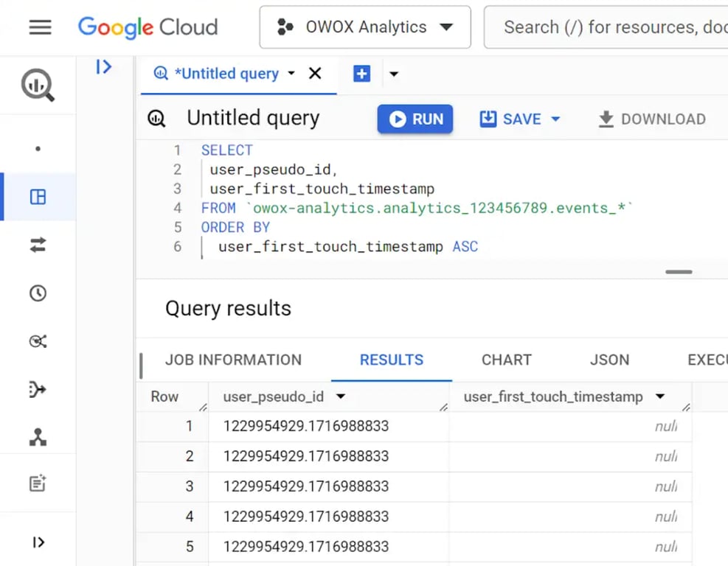728x566 pixels.
Task: Switch to the RESULTS tab
Action: click(x=392, y=360)
